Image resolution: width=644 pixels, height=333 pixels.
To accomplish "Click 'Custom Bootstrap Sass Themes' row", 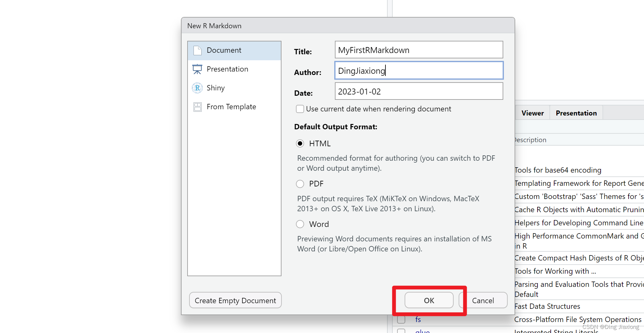I will [579, 196].
